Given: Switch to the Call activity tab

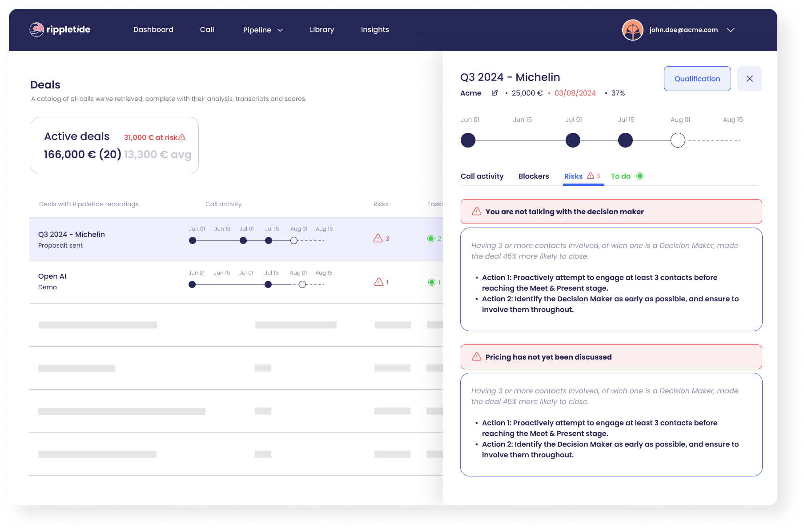Looking at the screenshot, I should coord(482,176).
